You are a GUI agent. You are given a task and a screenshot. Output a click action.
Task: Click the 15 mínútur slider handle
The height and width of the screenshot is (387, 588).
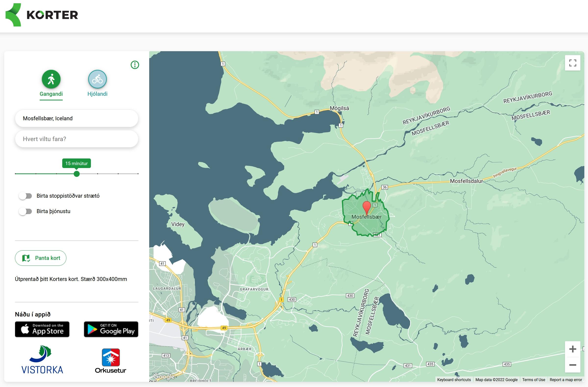point(77,174)
